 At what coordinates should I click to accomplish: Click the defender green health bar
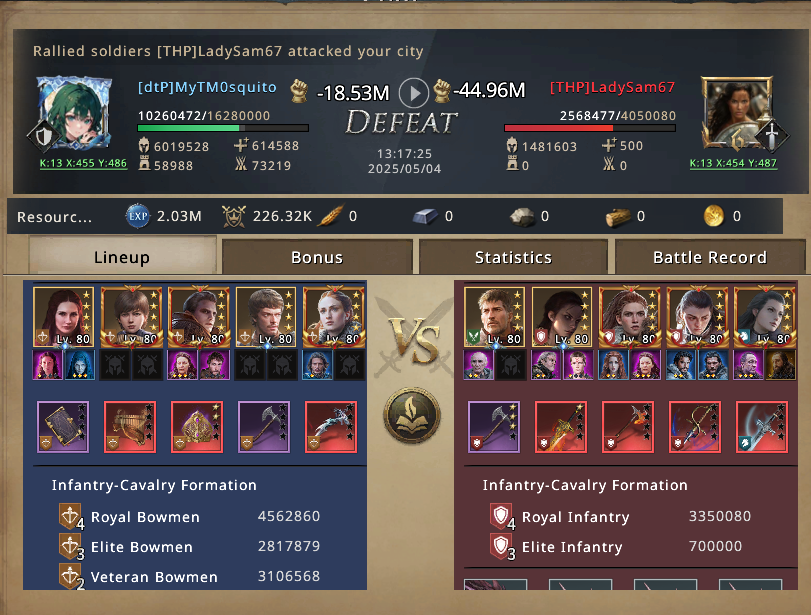pyautogui.click(x=223, y=128)
